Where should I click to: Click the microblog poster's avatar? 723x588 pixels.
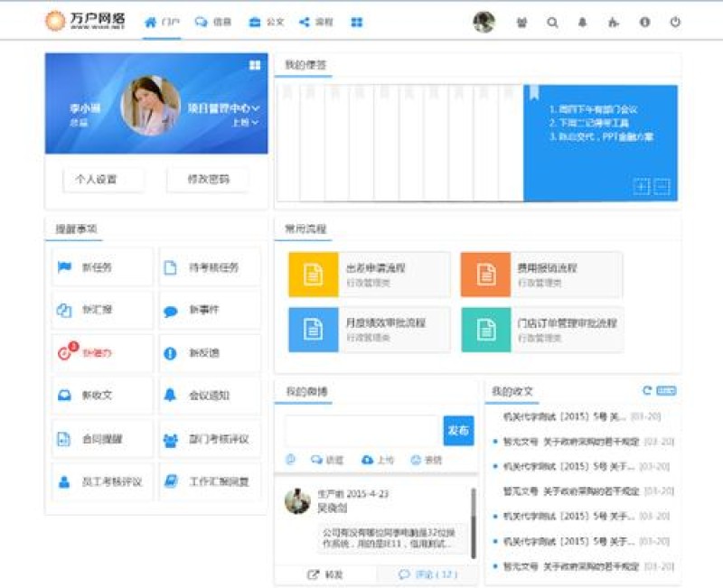point(297,501)
